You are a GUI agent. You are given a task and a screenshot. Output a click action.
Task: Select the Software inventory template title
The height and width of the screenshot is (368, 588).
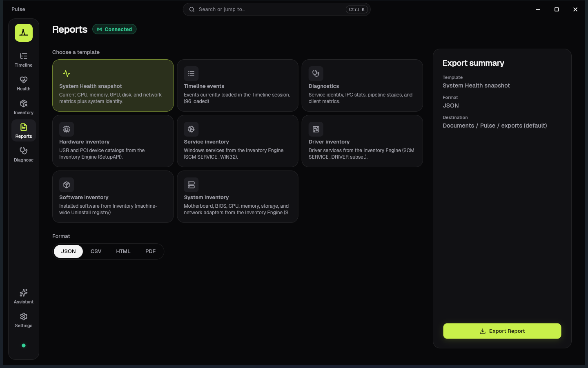(84, 197)
